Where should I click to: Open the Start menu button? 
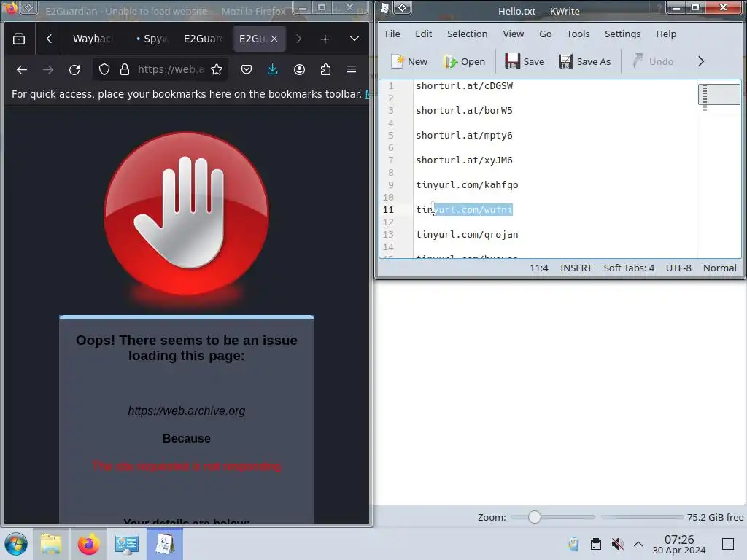[x=16, y=544]
